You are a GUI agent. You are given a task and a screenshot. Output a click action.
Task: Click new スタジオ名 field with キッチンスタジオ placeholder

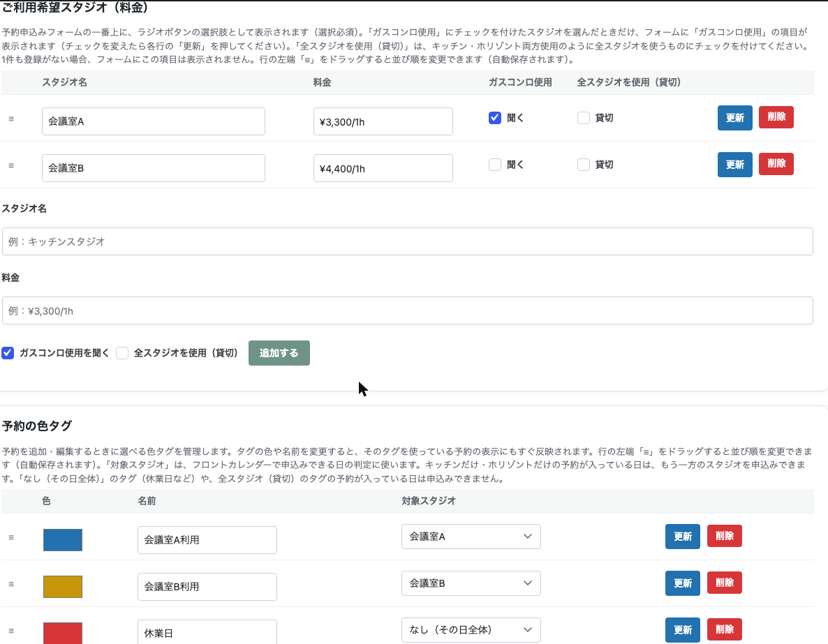[x=408, y=241]
